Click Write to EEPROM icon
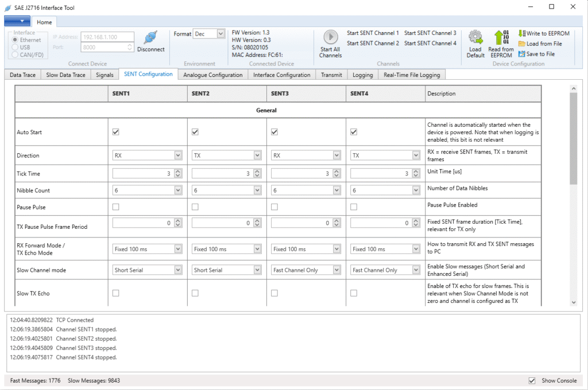 (x=522, y=34)
